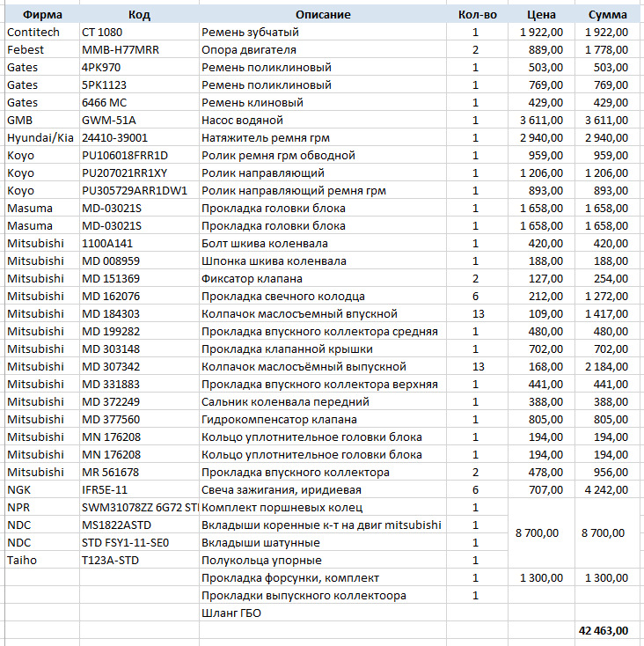Click description 'Гидрокомпенсатор клапана'

point(323,420)
